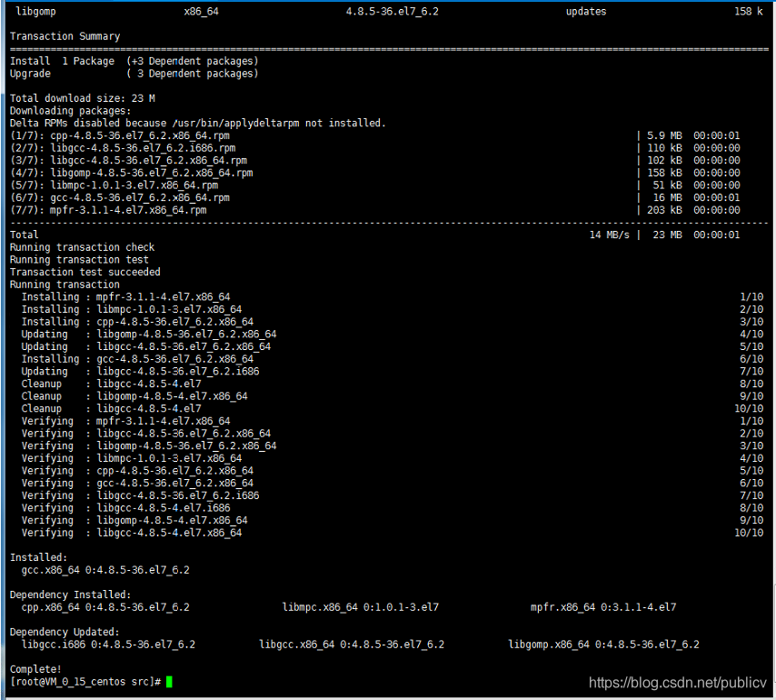Select 'Updating : libgcc-4.8.5-36.el7_6.2.x86_64' row
Image resolution: width=776 pixels, height=700 pixels.
tap(392, 346)
